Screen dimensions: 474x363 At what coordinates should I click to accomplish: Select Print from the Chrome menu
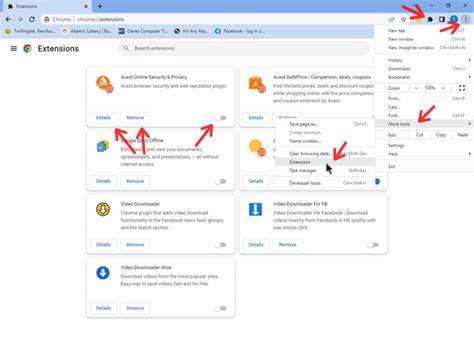[424, 99]
